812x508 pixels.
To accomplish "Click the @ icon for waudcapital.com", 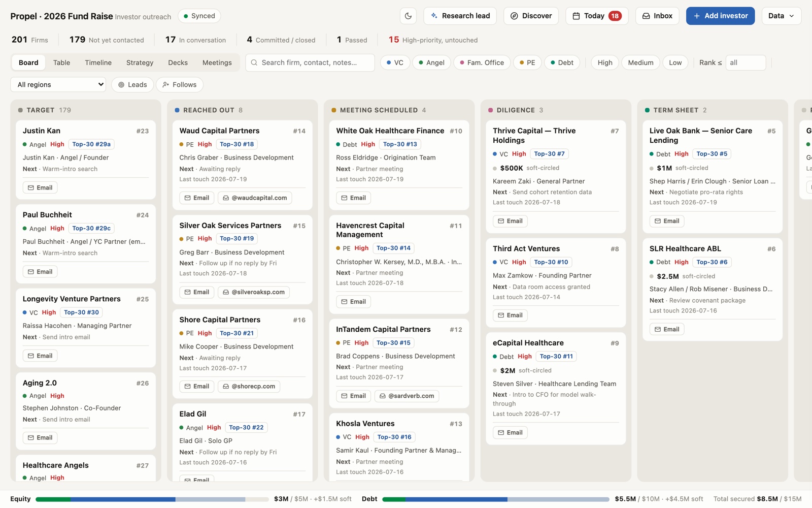I will point(226,198).
